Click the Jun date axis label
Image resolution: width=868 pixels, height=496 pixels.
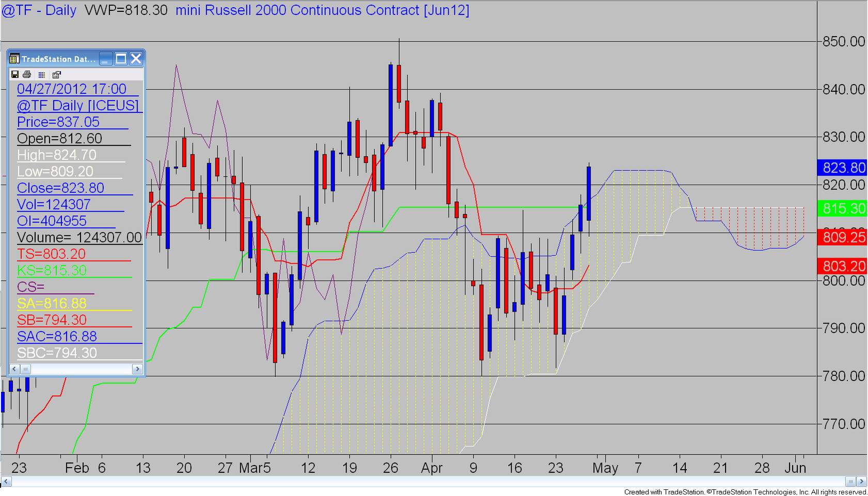click(x=795, y=468)
